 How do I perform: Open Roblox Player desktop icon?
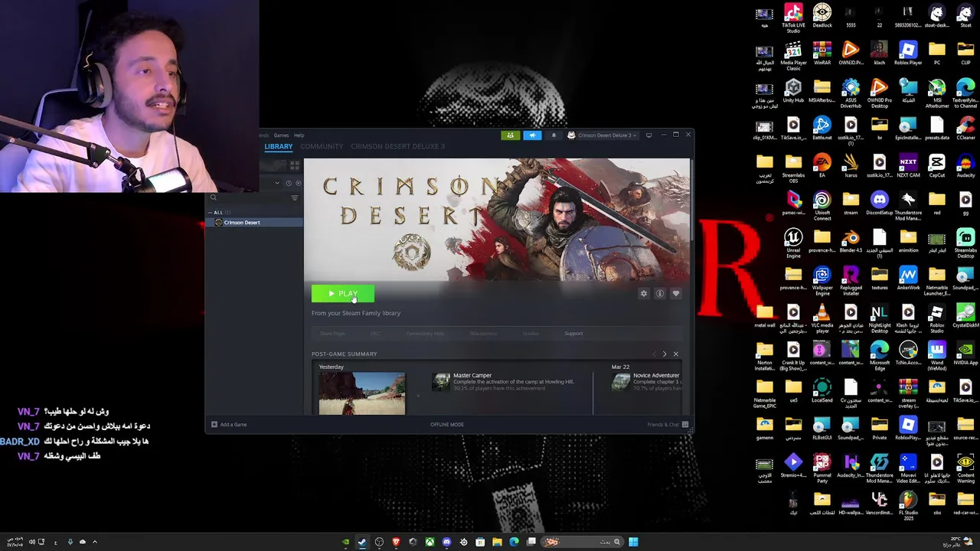pyautogui.click(x=908, y=54)
